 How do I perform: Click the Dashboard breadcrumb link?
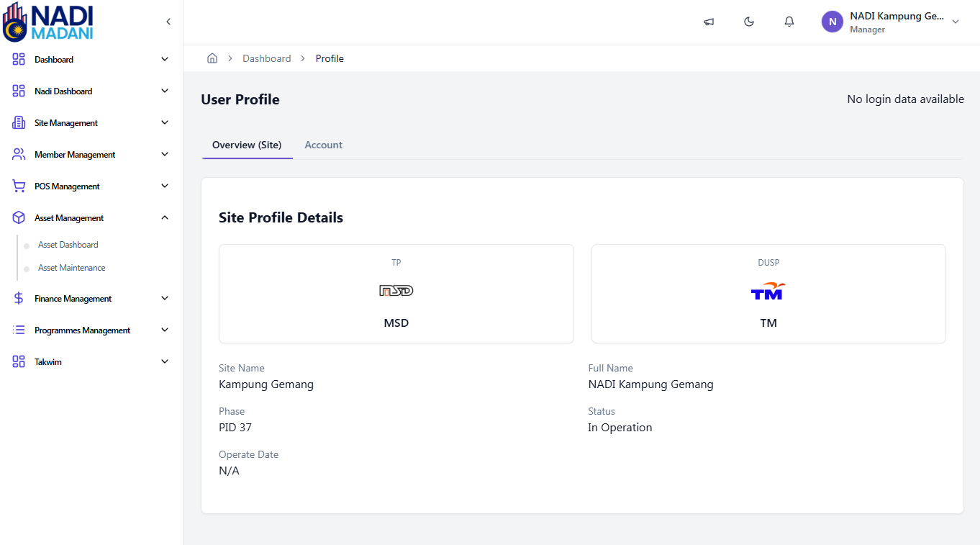[266, 58]
